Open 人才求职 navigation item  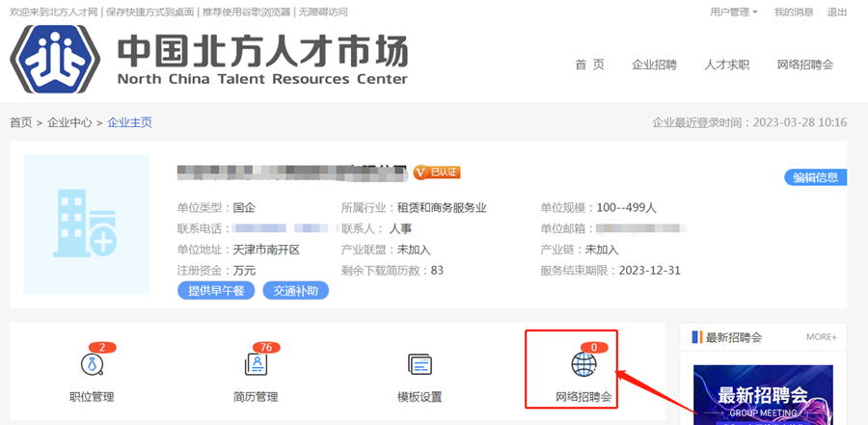click(727, 65)
